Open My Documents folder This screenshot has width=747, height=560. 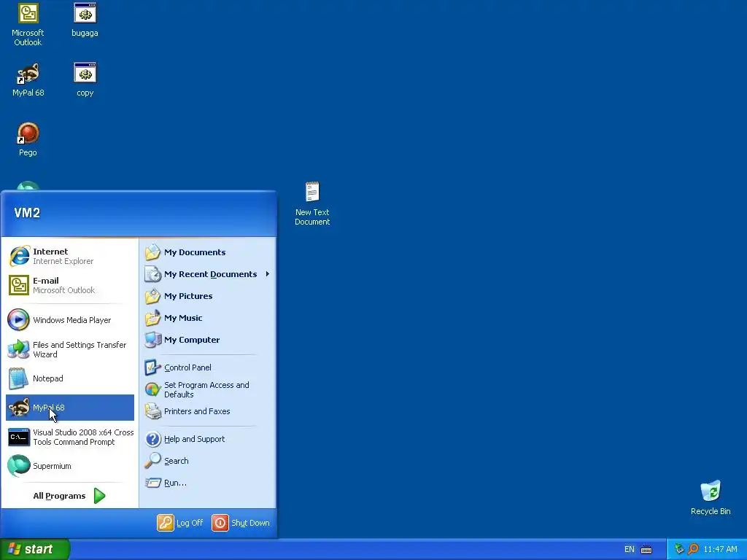[206, 252]
